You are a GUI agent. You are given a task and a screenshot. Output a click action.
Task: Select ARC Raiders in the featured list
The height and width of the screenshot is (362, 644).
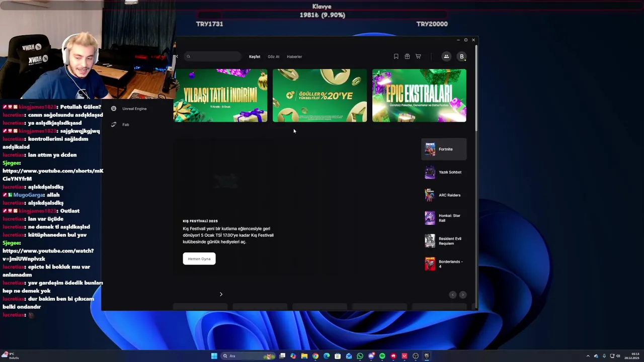(444, 195)
